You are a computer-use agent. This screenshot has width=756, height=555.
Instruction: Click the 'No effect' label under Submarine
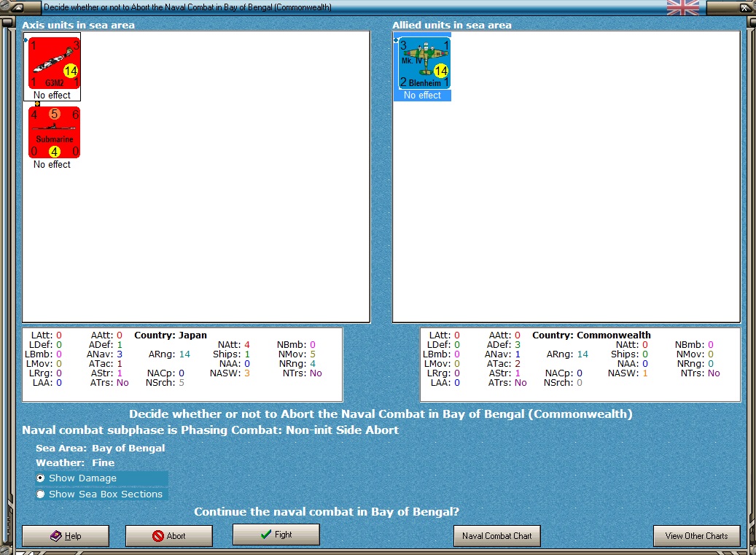[x=52, y=164]
